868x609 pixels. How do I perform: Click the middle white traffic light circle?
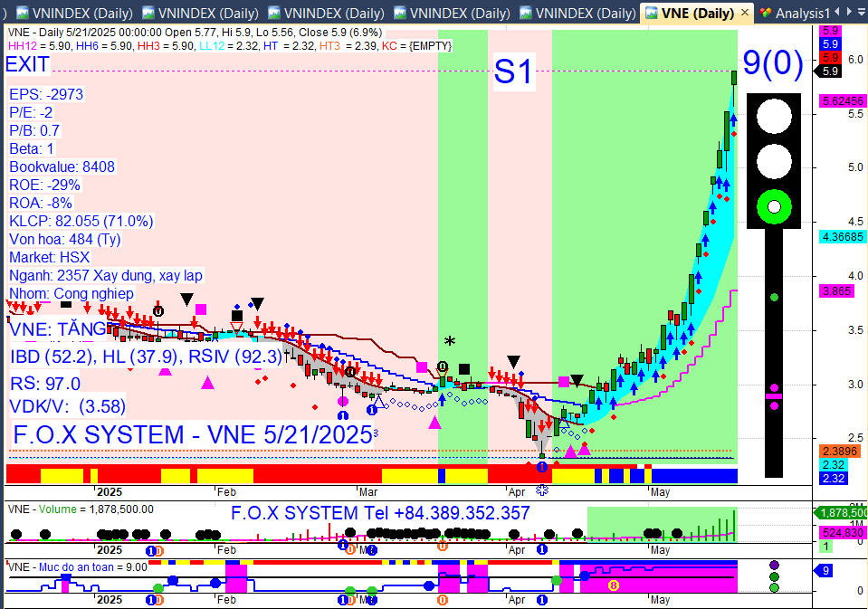[774, 162]
